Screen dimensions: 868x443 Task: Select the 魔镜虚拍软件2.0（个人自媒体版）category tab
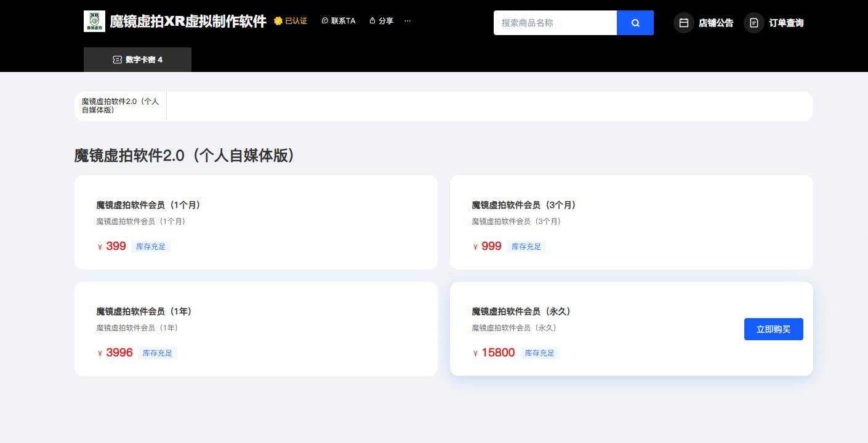pyautogui.click(x=120, y=106)
